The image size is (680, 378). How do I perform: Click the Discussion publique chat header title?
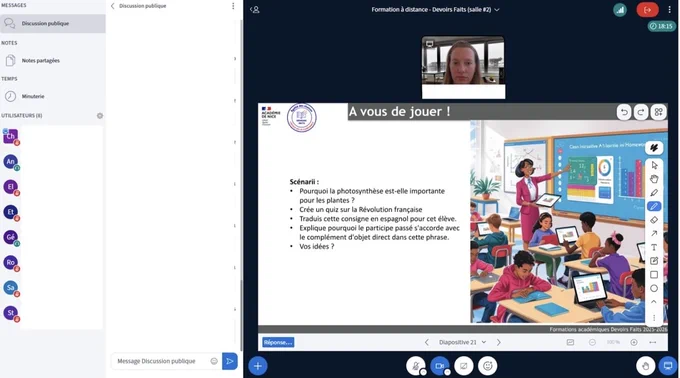[x=143, y=6]
